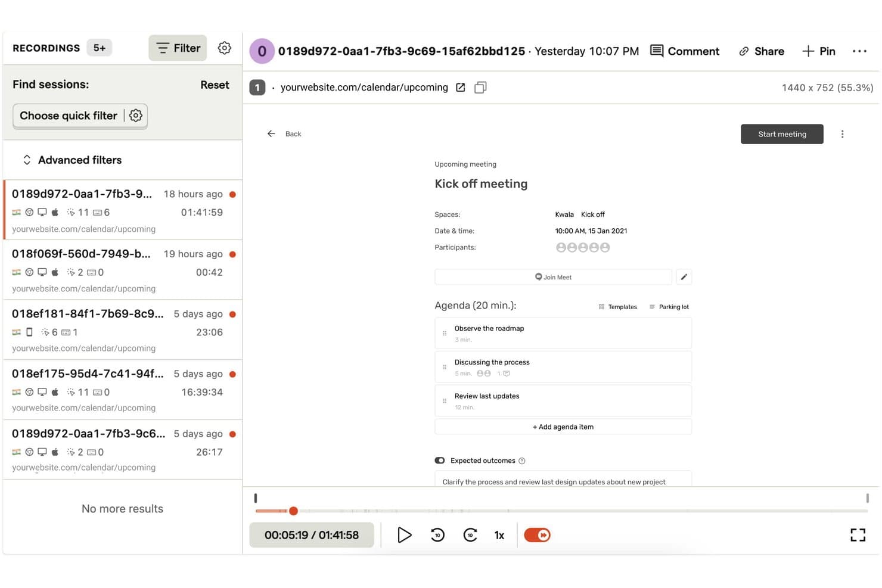This screenshot has height=588, width=882.
Task: Add a Comment to the recording
Action: 685,51
